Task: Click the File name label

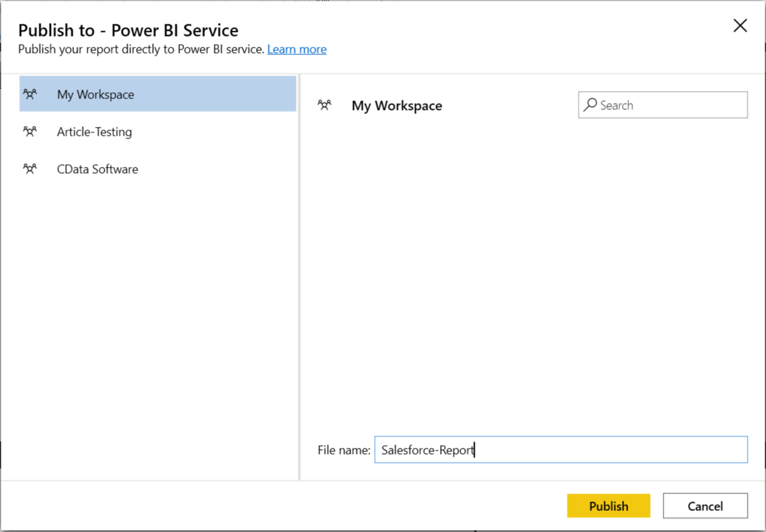Action: coord(344,450)
